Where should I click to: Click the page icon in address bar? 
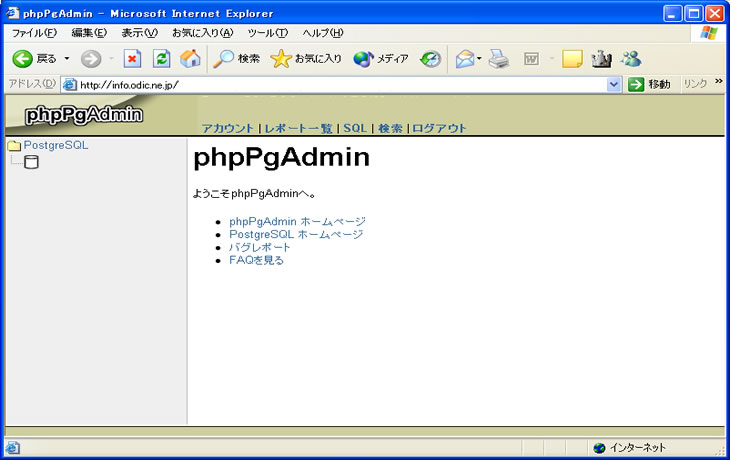point(70,85)
